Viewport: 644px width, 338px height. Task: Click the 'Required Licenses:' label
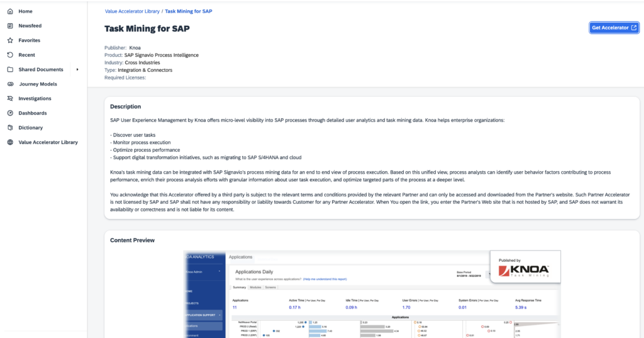point(125,77)
